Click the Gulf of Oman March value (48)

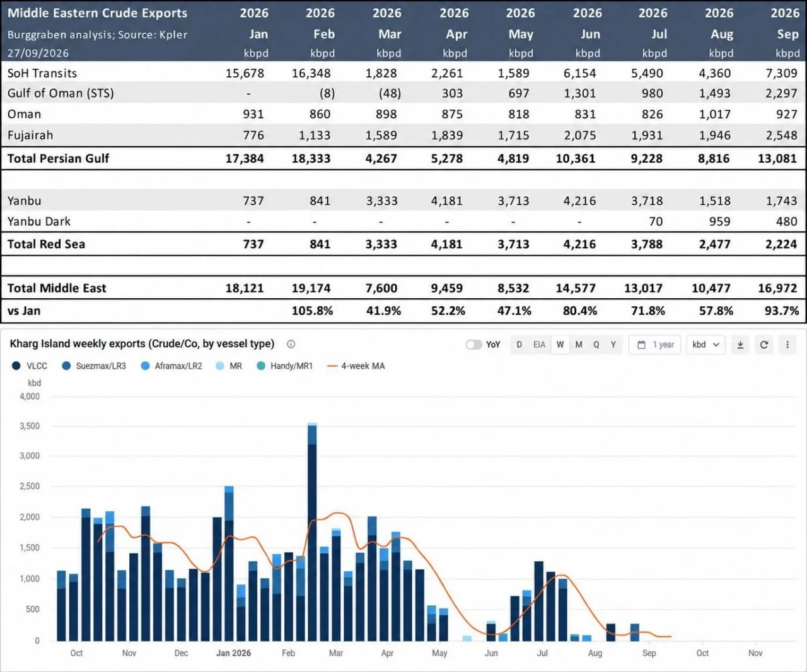390,93
